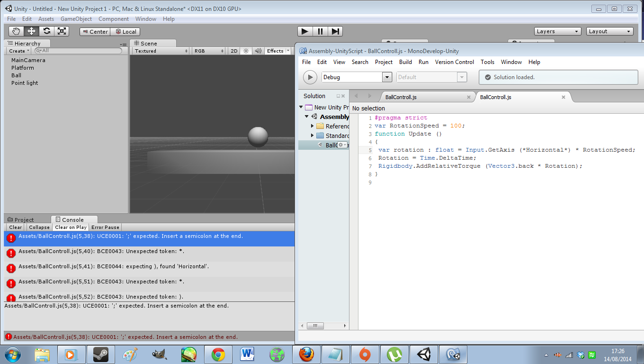Viewport: 644px width, 364px height.
Task: Open the arrow dropdown beside Effects
Action: tap(288, 51)
